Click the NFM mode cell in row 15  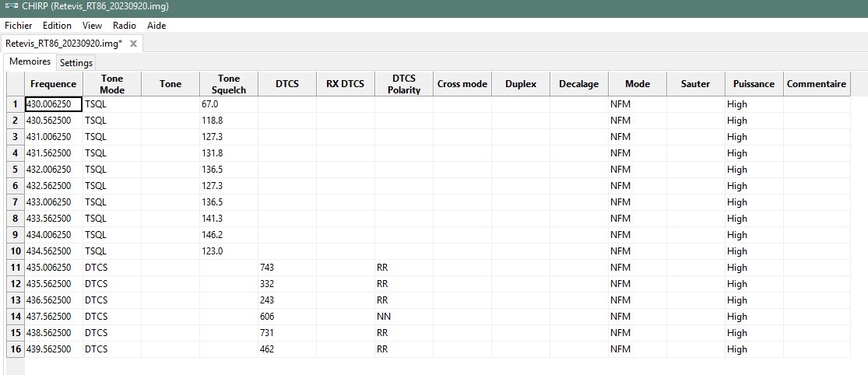[x=637, y=333]
